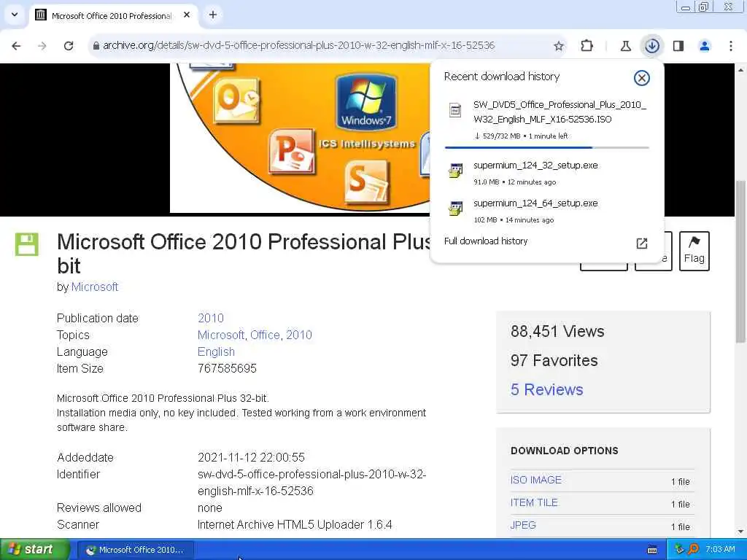Open a new browser tab

tap(213, 15)
